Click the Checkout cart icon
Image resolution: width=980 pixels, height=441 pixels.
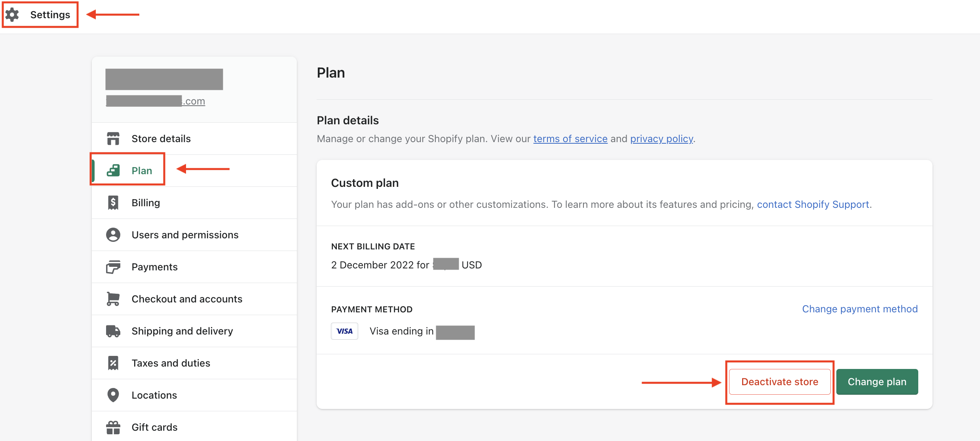[x=113, y=299]
